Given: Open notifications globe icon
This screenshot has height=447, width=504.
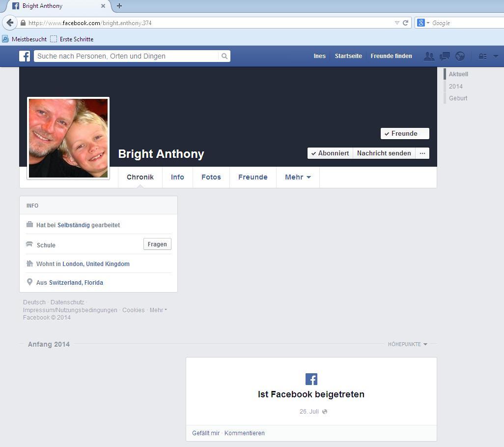Looking at the screenshot, I should [460, 56].
